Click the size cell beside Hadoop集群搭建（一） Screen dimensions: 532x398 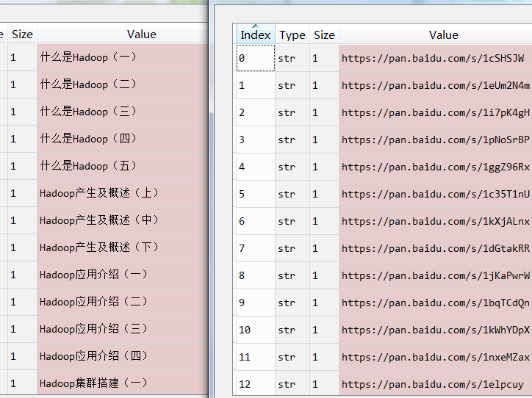[22, 382]
